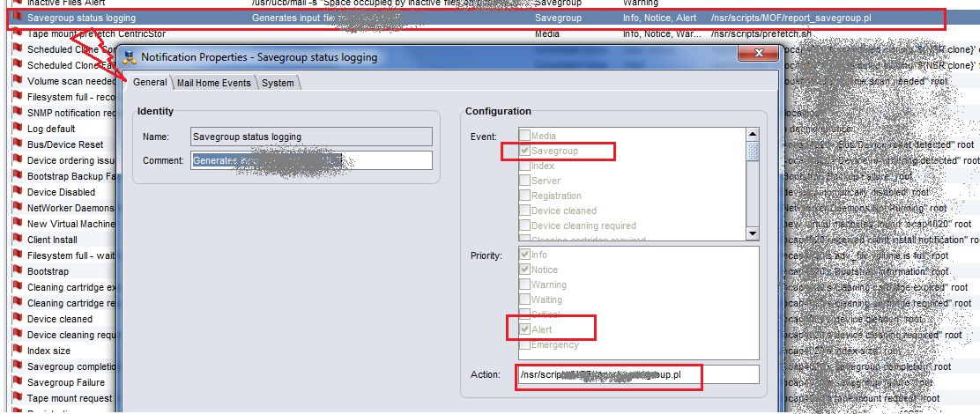Click the flag icon next to Device cleaned row

point(18,319)
